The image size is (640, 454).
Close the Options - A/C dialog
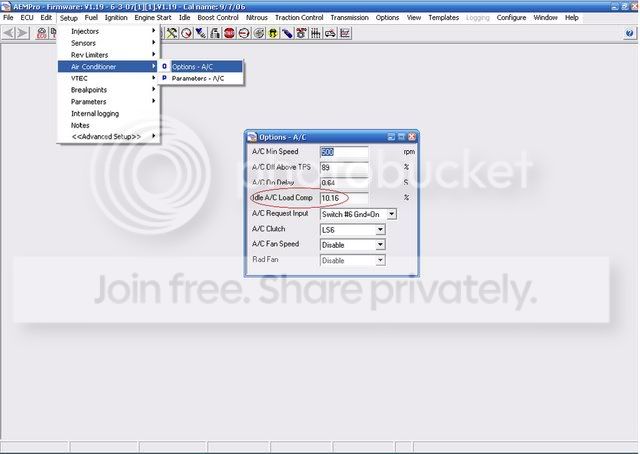[412, 136]
